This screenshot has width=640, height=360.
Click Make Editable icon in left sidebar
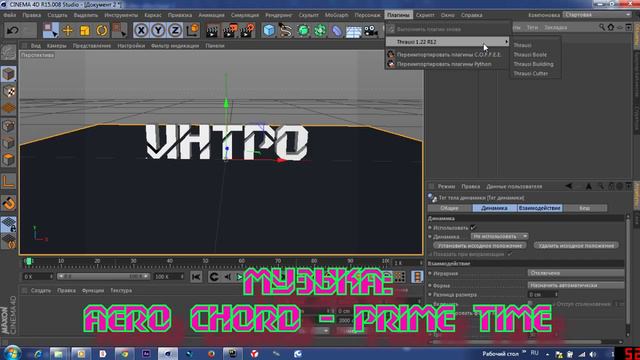click(x=8, y=53)
